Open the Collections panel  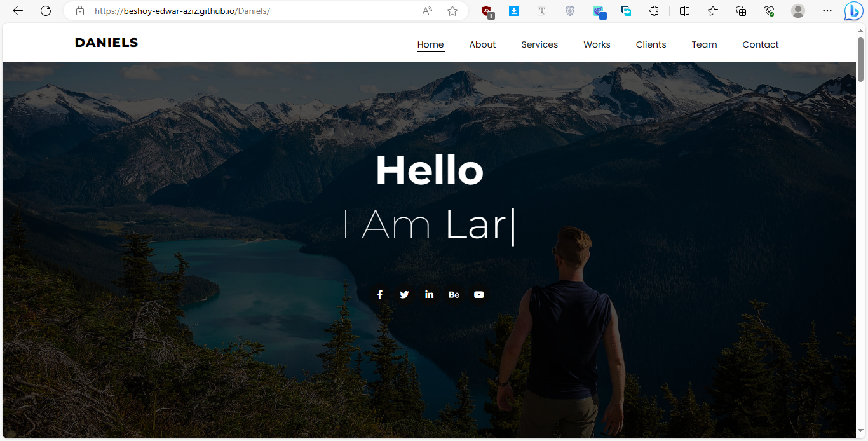(x=741, y=11)
